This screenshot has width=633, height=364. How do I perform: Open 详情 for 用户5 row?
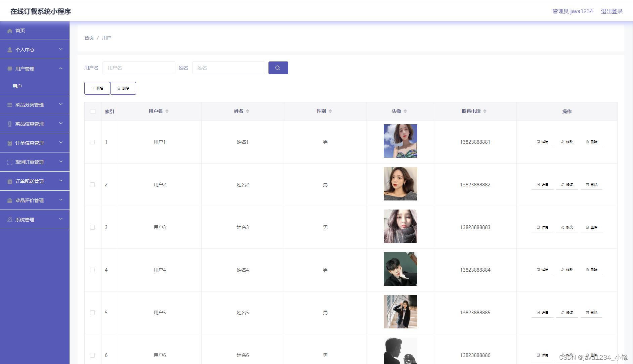click(542, 313)
